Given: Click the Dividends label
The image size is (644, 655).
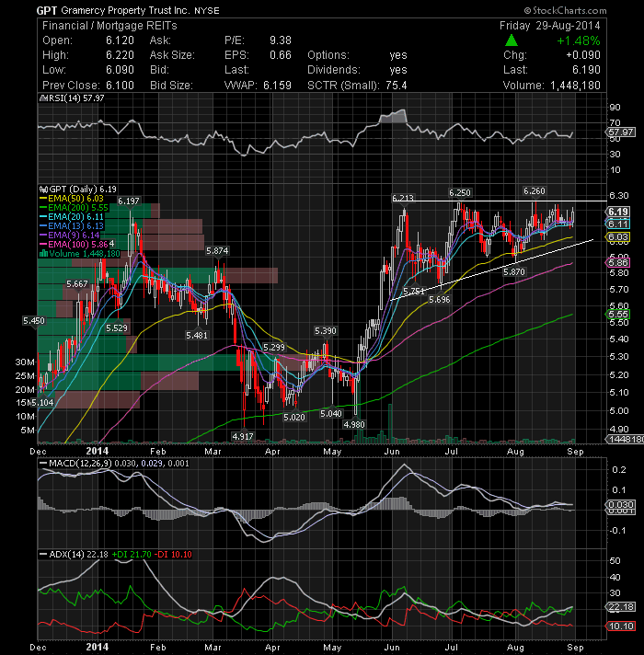Looking at the screenshot, I should [x=334, y=70].
